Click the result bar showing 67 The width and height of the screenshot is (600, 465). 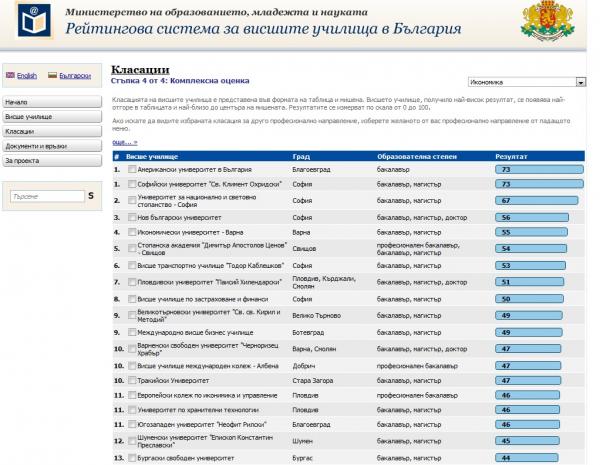536,201
